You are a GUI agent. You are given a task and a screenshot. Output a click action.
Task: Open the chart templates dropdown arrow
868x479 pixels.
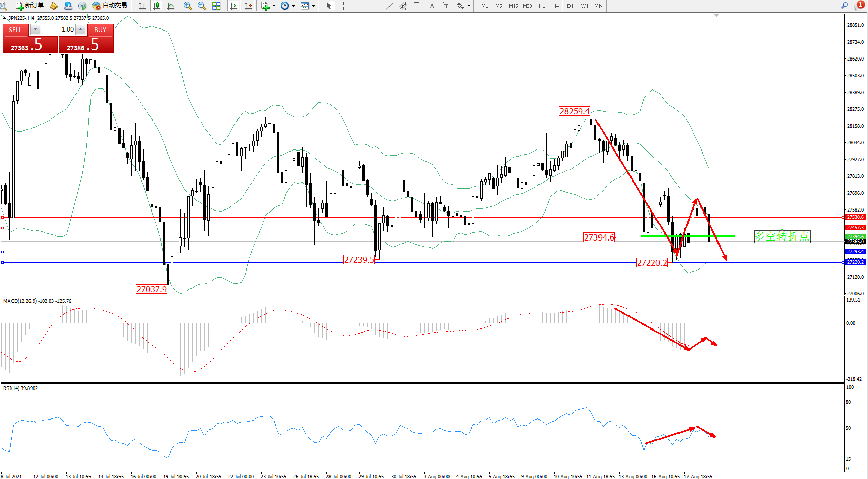point(313,6)
